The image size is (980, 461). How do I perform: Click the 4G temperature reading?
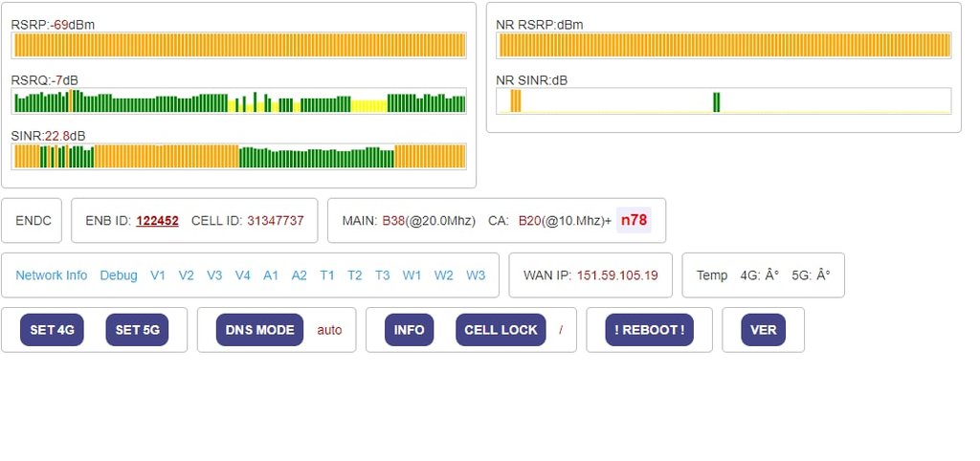tap(759, 274)
